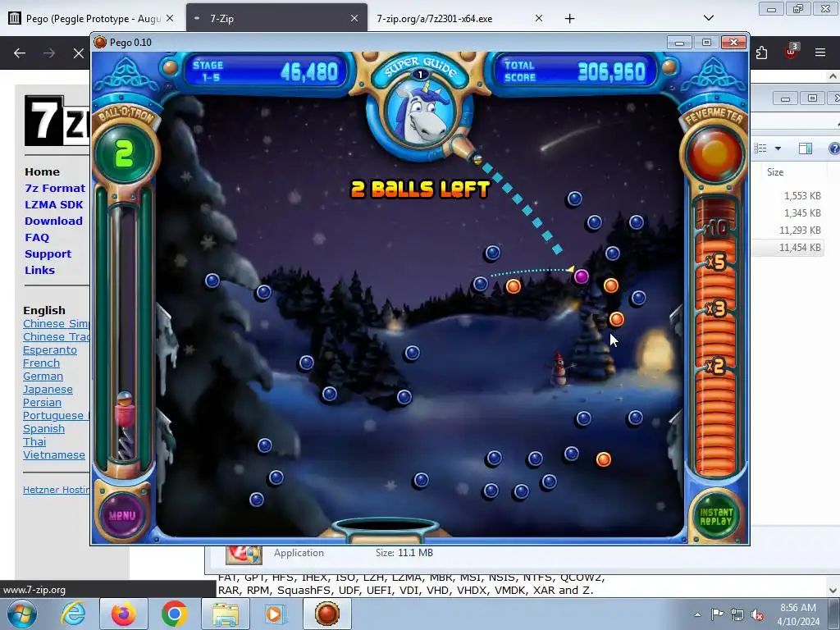Image resolution: width=840 pixels, height=630 pixels.
Task: Click the browser forward arrow
Action: click(x=49, y=53)
